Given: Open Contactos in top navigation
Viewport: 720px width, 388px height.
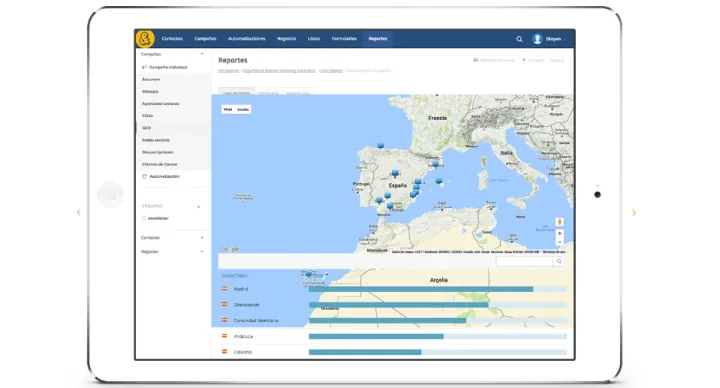Looking at the screenshot, I should click(172, 39).
